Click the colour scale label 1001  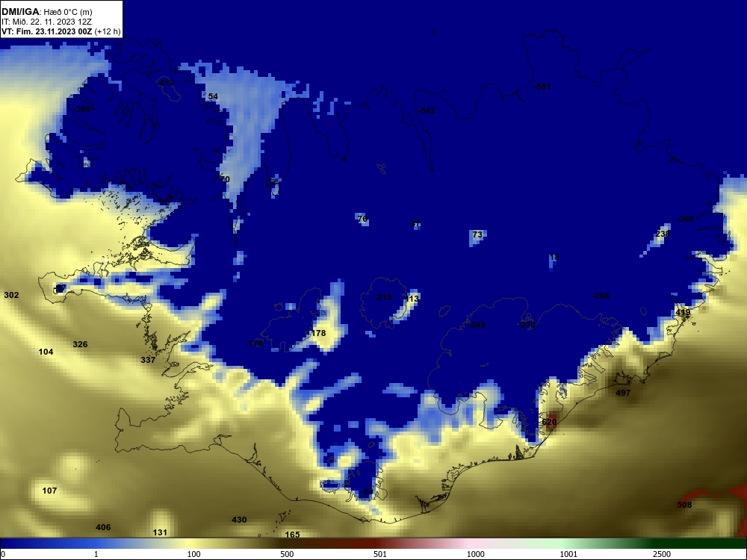[x=568, y=554]
